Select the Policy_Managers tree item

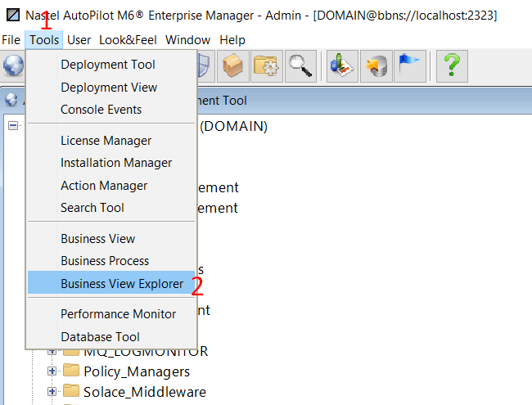point(137,371)
